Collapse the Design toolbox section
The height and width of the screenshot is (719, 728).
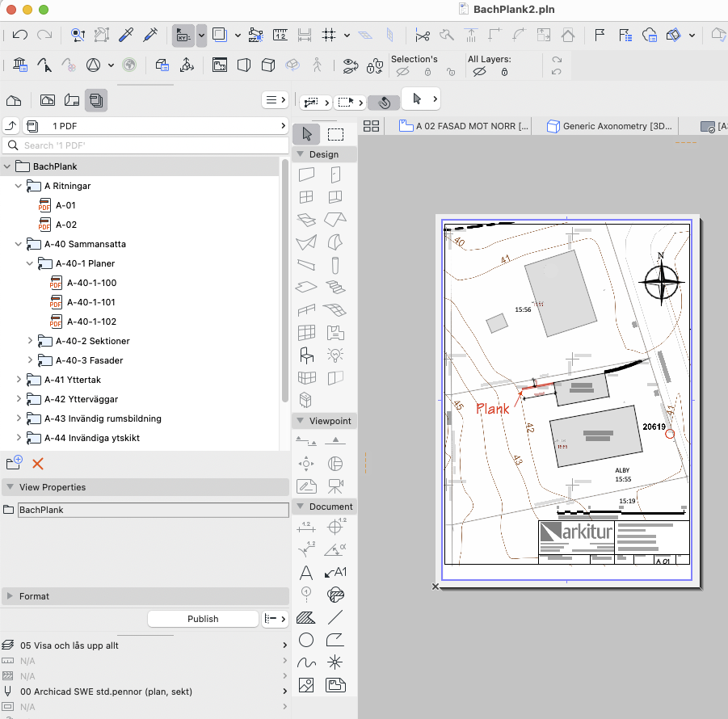tap(300, 154)
